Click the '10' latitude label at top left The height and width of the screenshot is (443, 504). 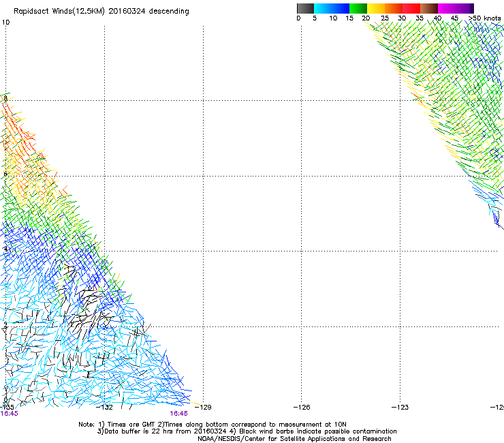pyautogui.click(x=5, y=22)
